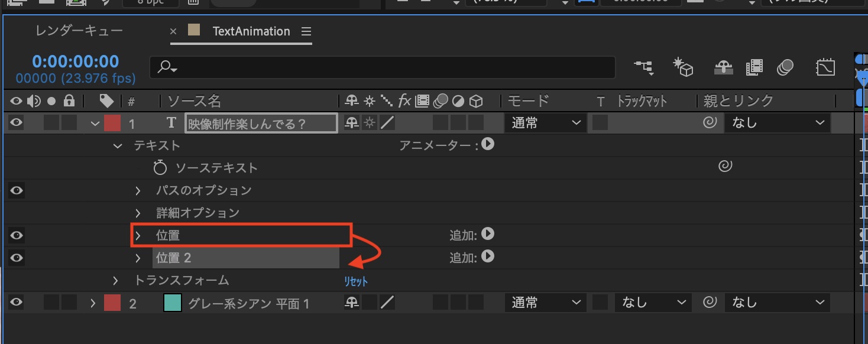The height and width of the screenshot is (344, 868).
Task: Expand the 詳細オプション group
Action: pyautogui.click(x=138, y=213)
